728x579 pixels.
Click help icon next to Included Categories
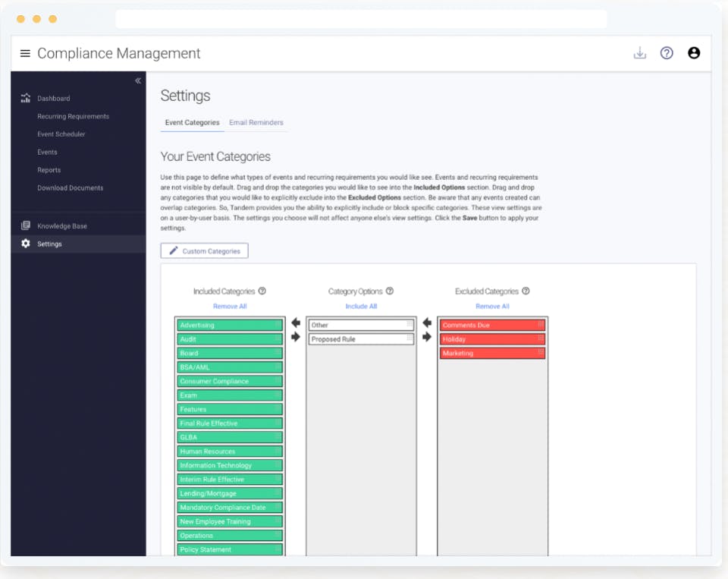[262, 291]
